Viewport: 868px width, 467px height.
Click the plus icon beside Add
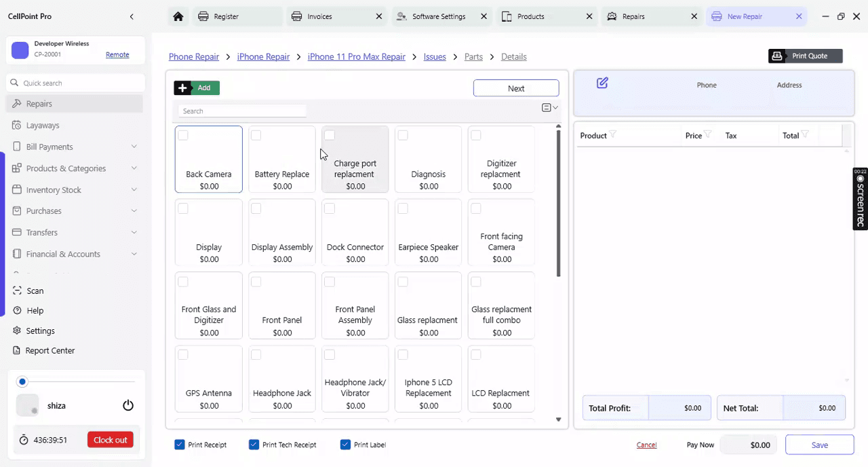pos(183,88)
